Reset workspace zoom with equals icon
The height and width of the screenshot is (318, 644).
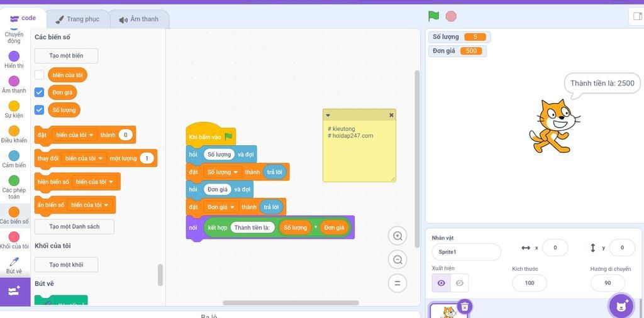[x=397, y=283]
